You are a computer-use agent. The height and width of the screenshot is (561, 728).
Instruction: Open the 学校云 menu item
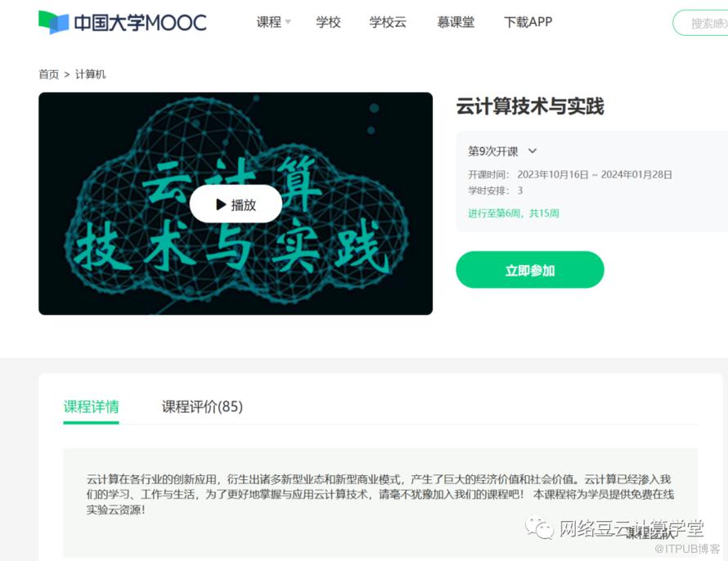click(x=388, y=22)
